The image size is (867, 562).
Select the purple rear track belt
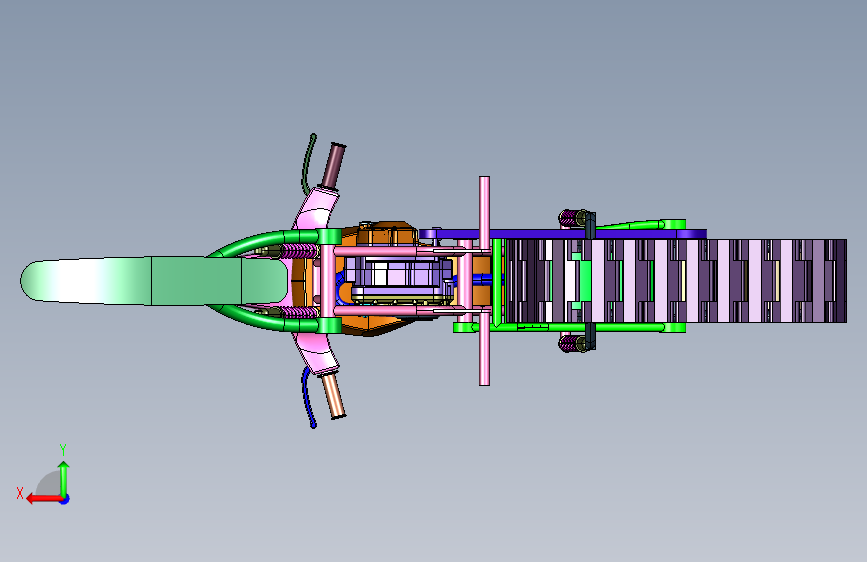click(x=677, y=281)
